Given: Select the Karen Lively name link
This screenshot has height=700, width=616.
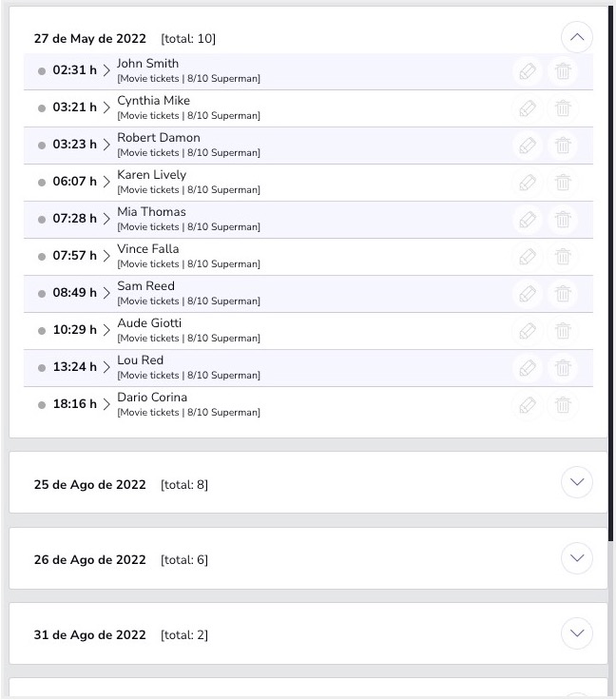Looking at the screenshot, I should (x=151, y=175).
